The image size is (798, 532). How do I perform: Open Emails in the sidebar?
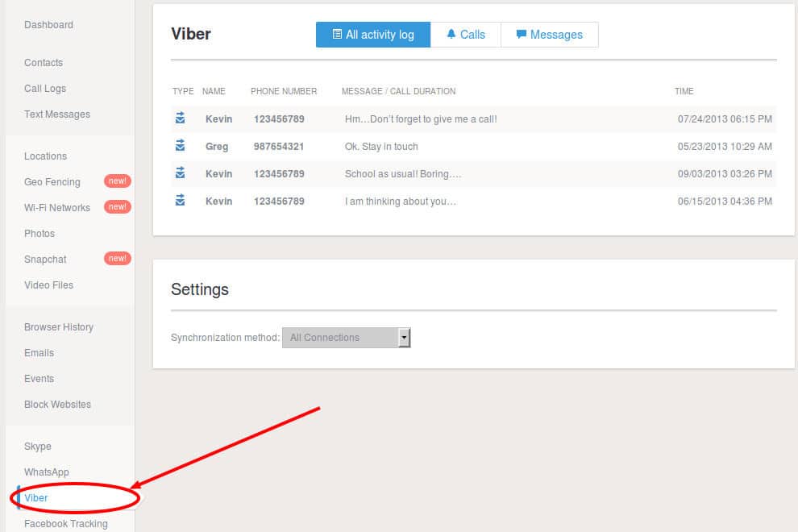39,353
